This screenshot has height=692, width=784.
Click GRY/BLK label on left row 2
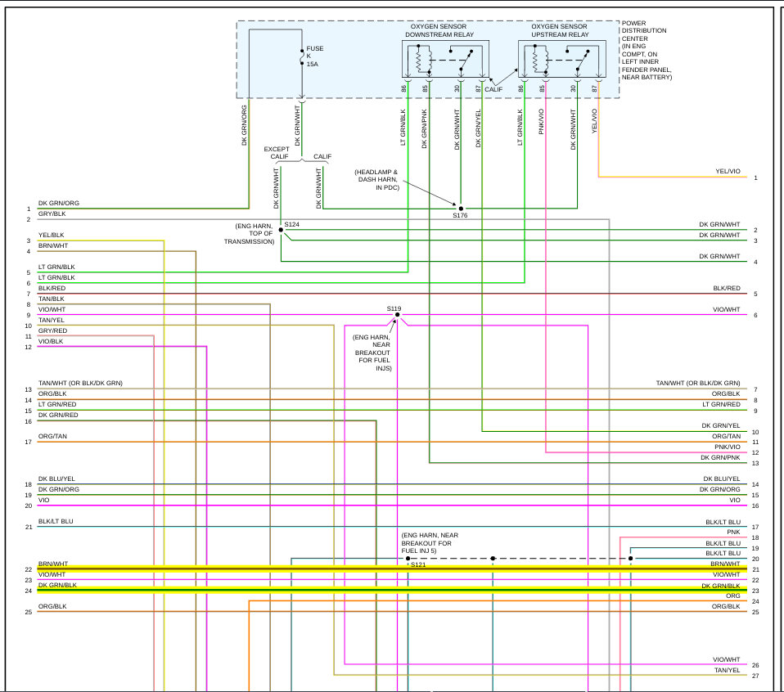52,213
